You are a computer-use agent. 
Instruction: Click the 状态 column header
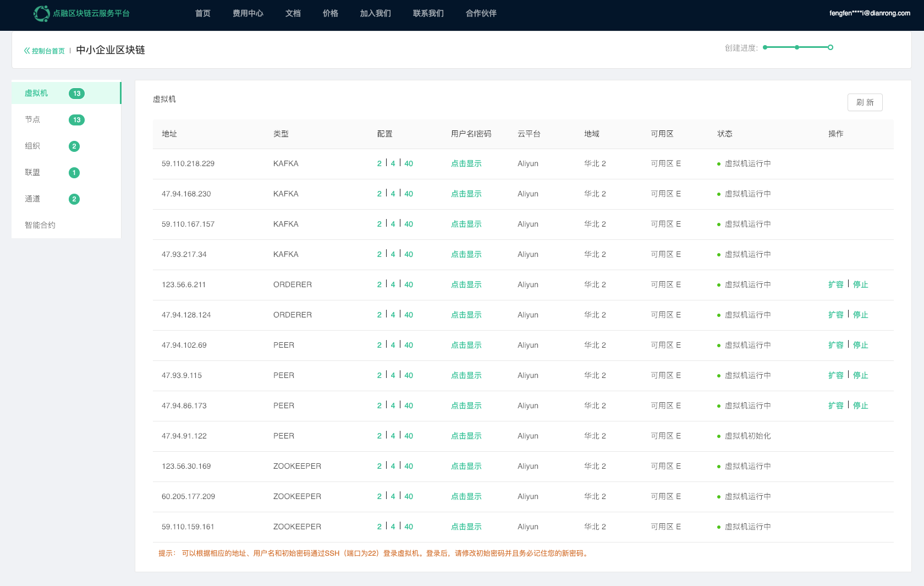(725, 134)
